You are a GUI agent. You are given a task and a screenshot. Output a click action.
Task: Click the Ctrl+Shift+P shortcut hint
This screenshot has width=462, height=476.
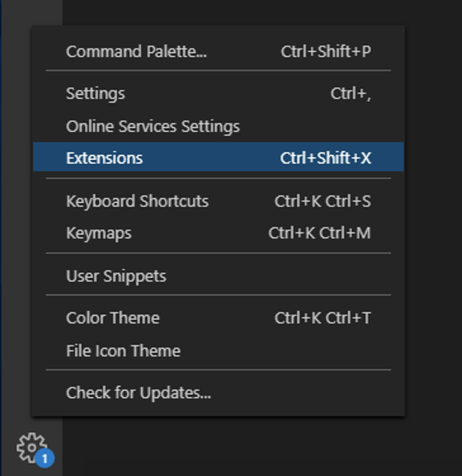(x=326, y=51)
